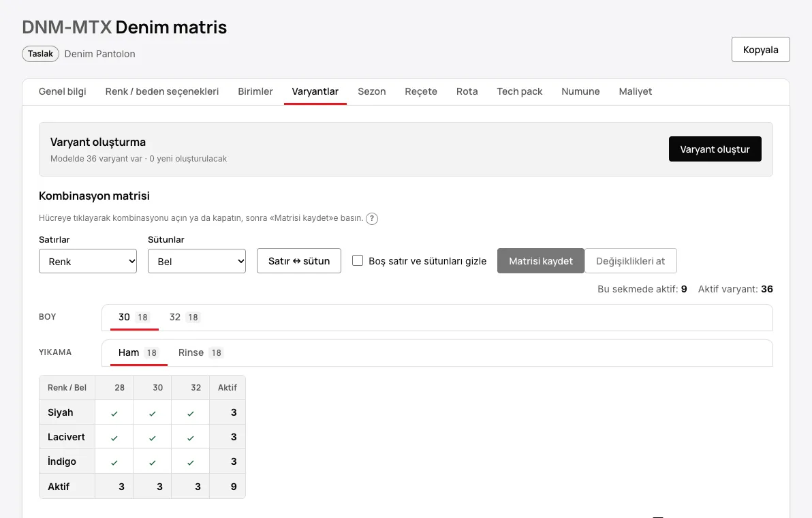Image resolution: width=812 pixels, height=518 pixels.
Task: Switch to the Rinse wash tab
Action: tap(200, 353)
